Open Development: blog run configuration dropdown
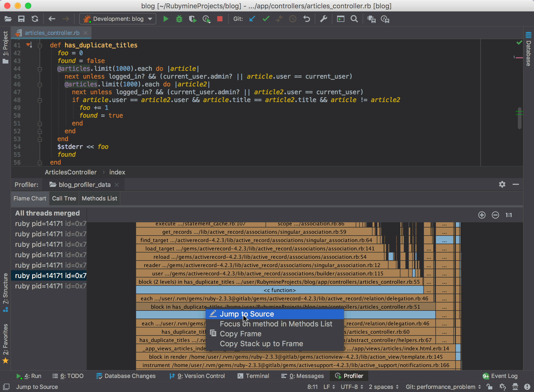 (x=118, y=19)
